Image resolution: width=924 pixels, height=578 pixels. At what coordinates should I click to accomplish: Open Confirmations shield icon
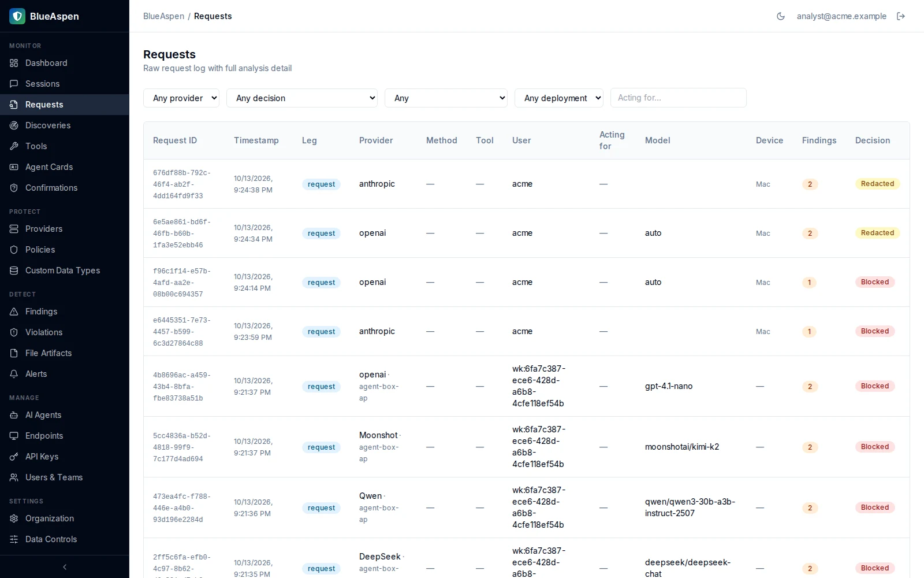(x=14, y=188)
